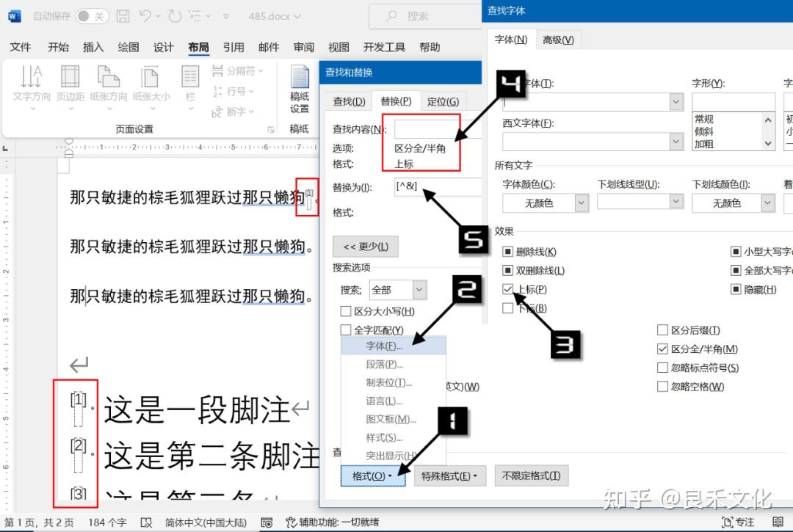Open the 页面设置 dialog launcher

coord(270,130)
